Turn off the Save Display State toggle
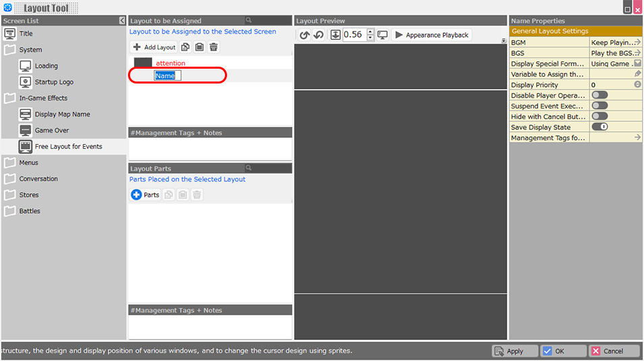Image resolution: width=644 pixels, height=361 pixels. tap(599, 127)
